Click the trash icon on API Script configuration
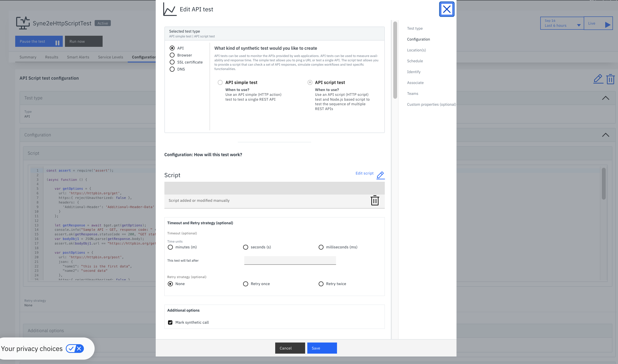This screenshot has width=618, height=364. pyautogui.click(x=611, y=79)
